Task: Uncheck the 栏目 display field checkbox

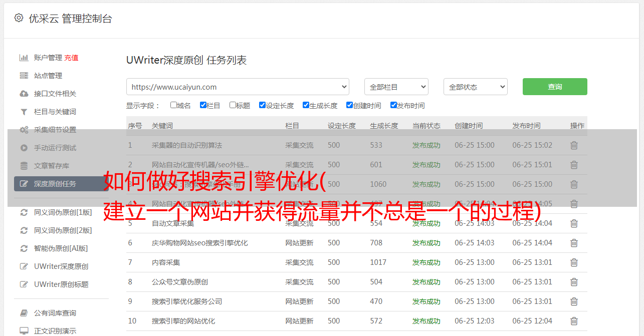Action: (203, 105)
